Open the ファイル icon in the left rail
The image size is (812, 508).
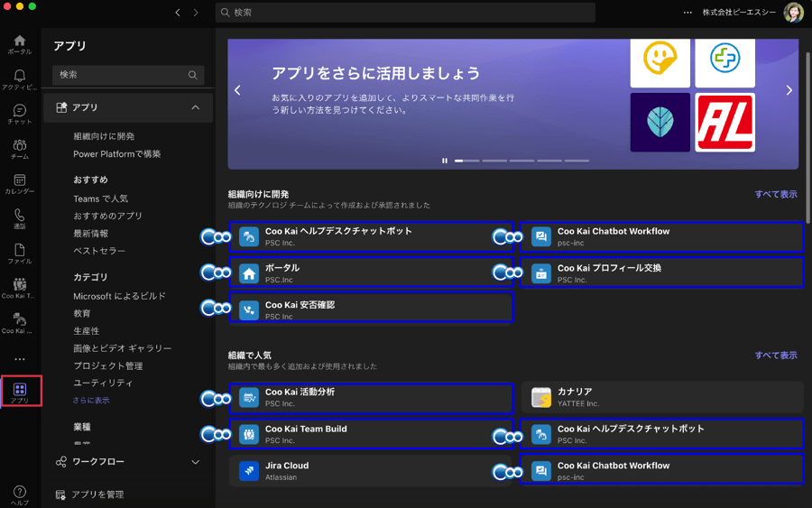coord(20,254)
